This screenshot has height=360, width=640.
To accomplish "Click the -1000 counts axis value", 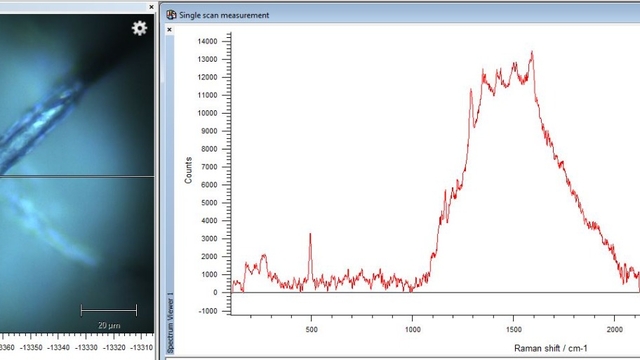I will coord(208,311).
